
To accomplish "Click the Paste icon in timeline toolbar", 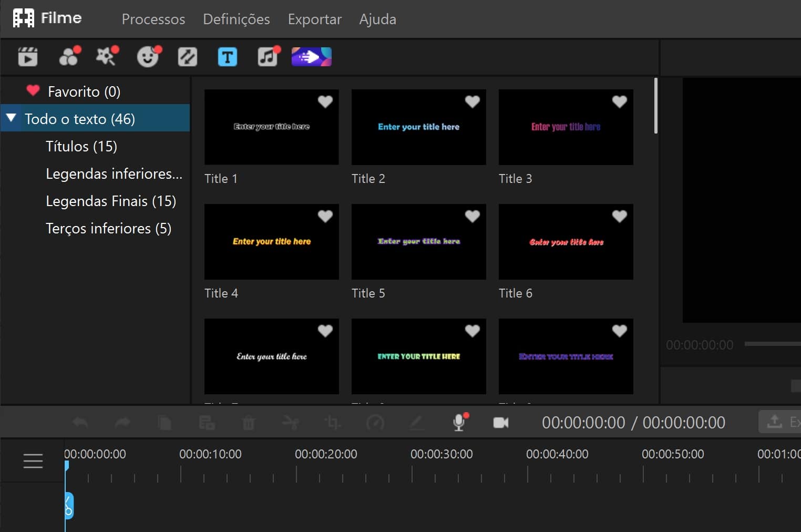I will pos(207,423).
